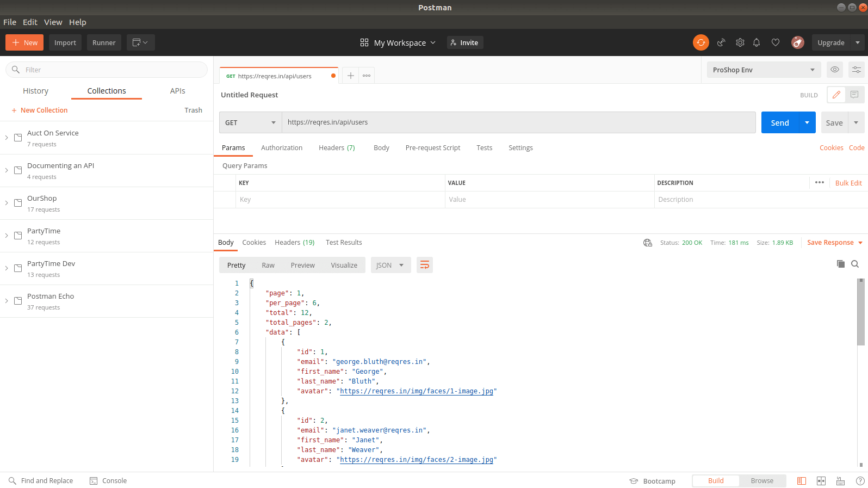Switch to the APIs tab

177,91
